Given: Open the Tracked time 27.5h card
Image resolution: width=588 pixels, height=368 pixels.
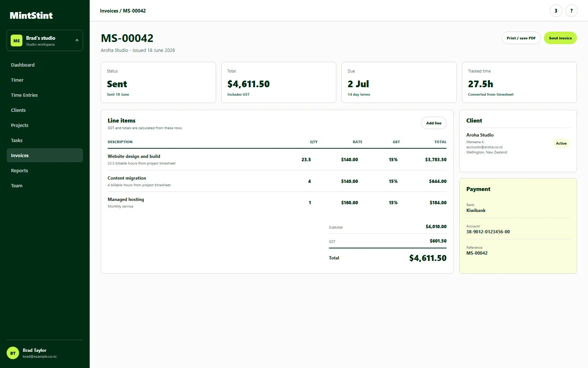Looking at the screenshot, I should click(519, 82).
